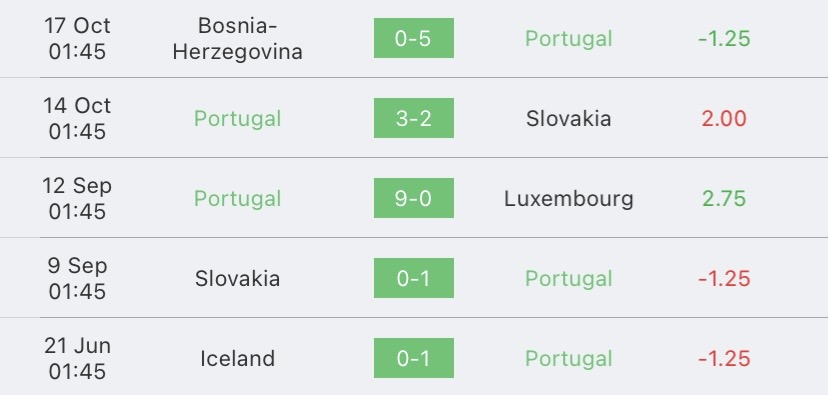Open the 0-5 Bosnia-Herzegovina vs Portugal score

(413, 38)
